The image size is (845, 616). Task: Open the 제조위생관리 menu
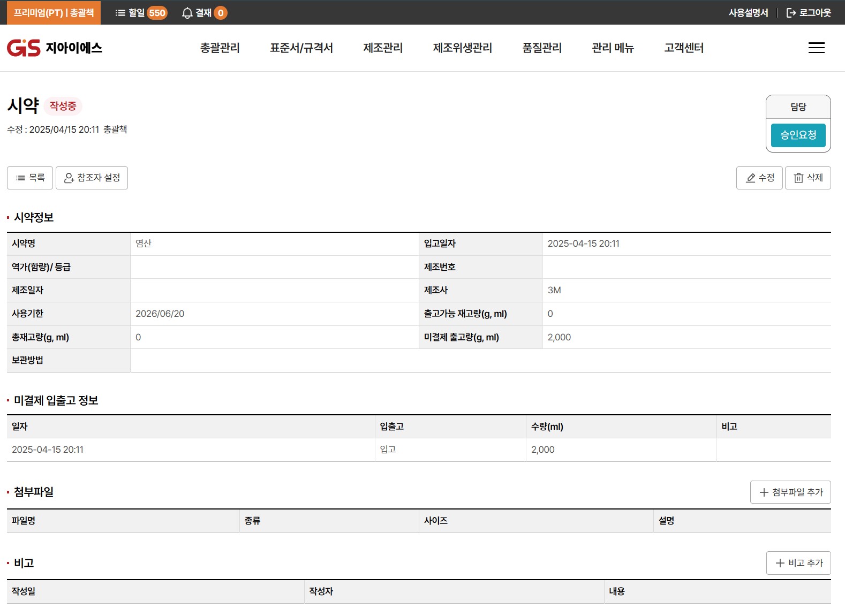[463, 48]
